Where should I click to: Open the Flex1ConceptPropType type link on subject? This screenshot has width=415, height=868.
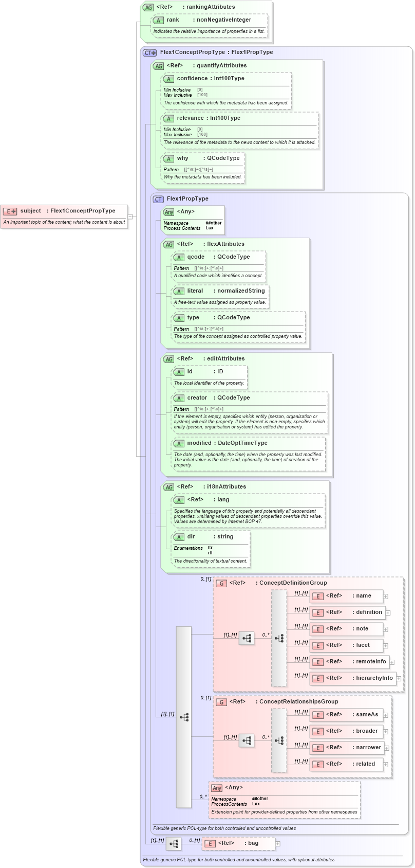tap(83, 211)
